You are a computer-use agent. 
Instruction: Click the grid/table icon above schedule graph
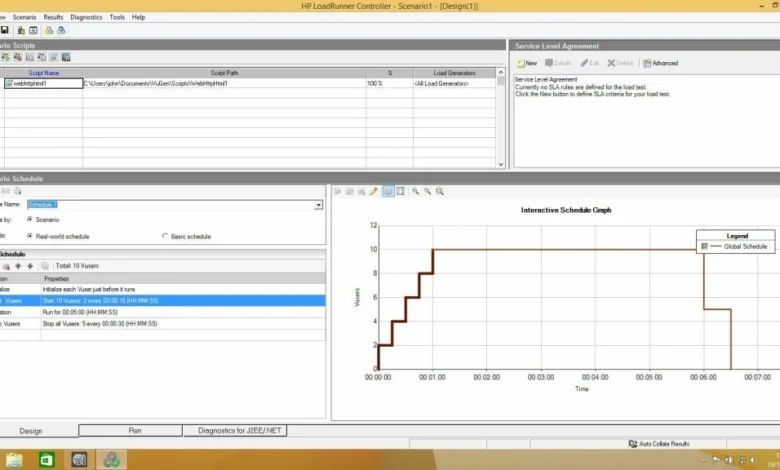click(400, 191)
